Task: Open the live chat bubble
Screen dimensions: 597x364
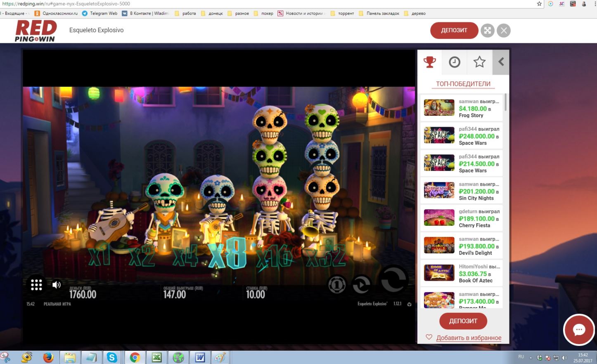Action: point(579,329)
